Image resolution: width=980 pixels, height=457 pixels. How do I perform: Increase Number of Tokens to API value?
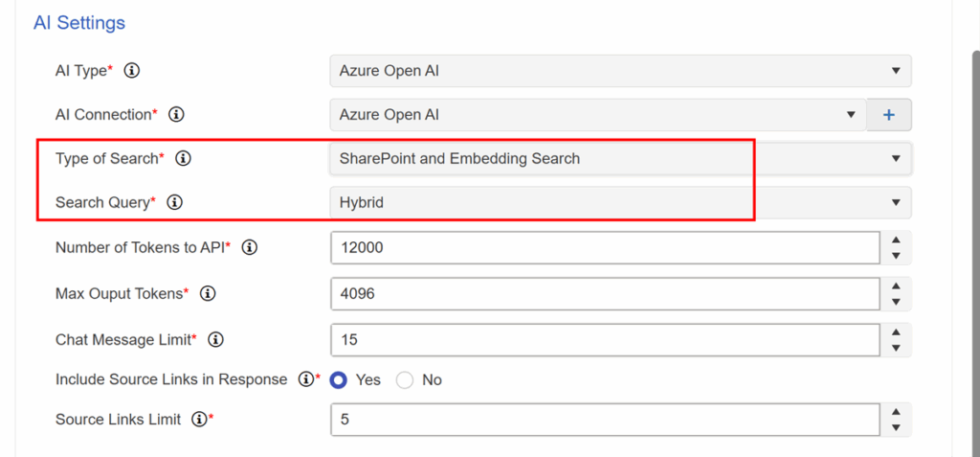point(896,240)
